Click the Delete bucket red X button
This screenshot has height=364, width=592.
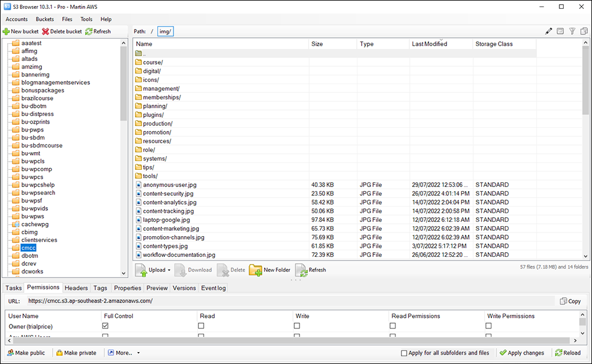coord(46,31)
